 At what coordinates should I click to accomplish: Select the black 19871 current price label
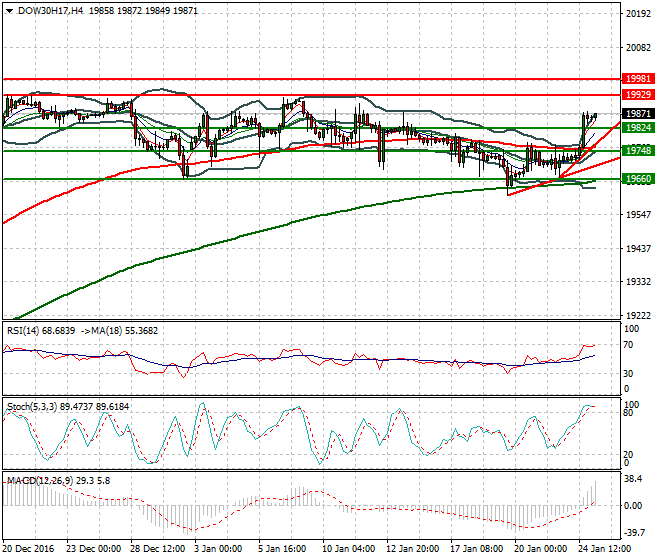point(638,114)
